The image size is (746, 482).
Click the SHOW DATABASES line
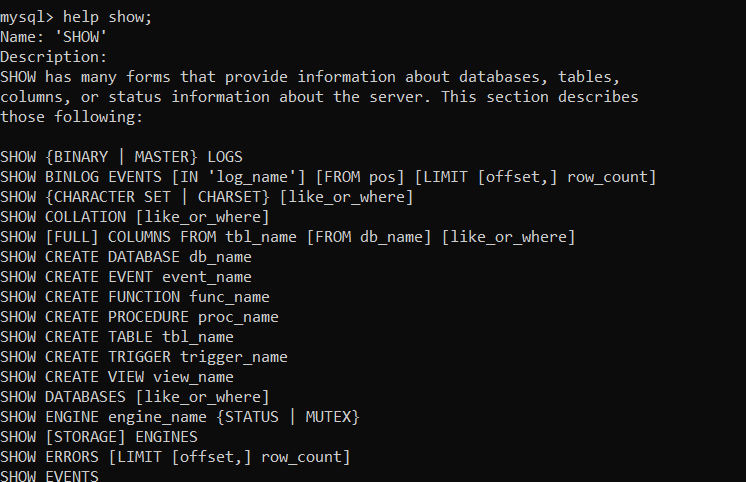[135, 397]
